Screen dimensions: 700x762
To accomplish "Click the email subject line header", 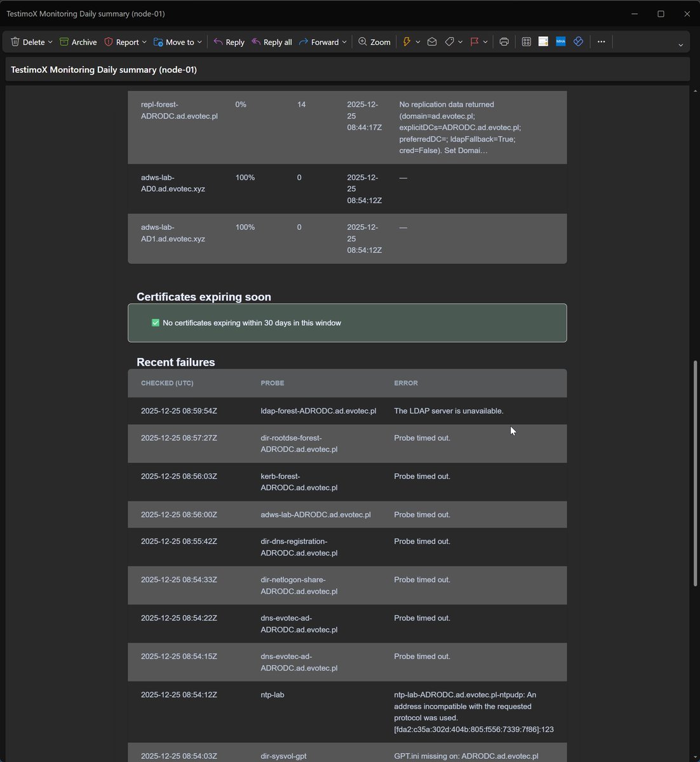I will (104, 70).
